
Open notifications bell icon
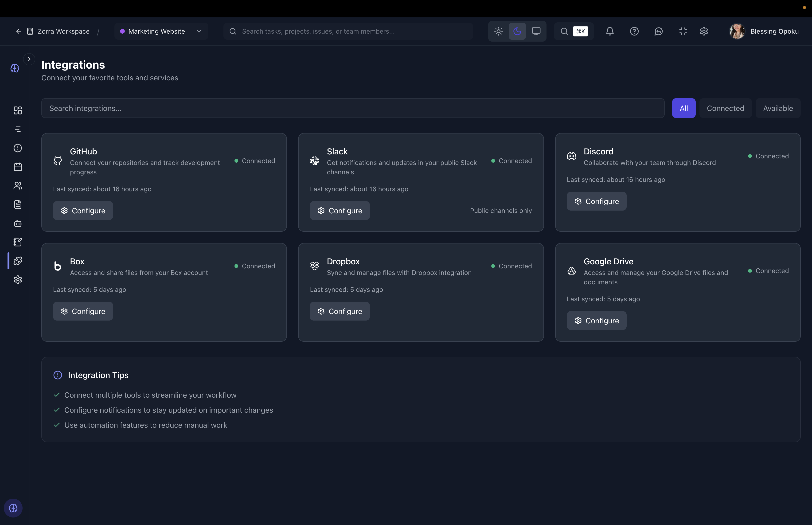(610, 31)
